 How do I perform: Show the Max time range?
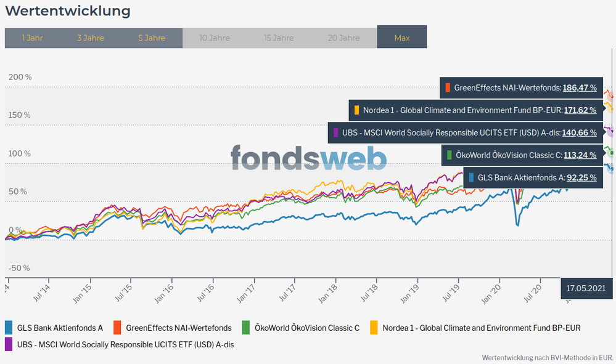coord(402,38)
